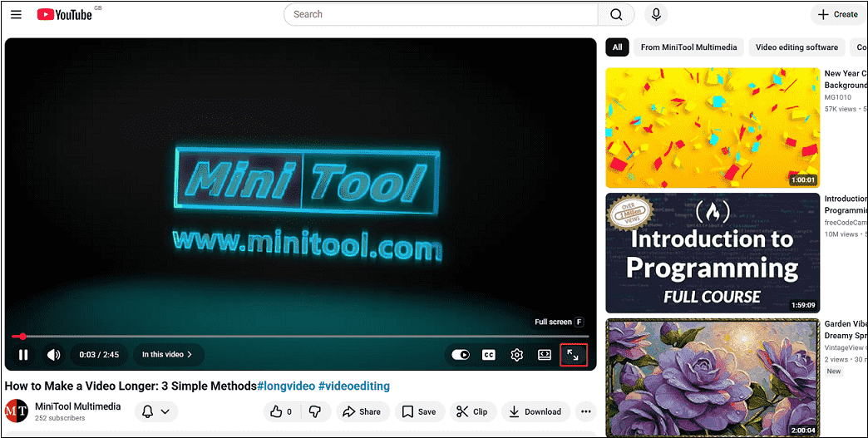Create a Clip of the video
This screenshot has height=438, width=868.
472,411
